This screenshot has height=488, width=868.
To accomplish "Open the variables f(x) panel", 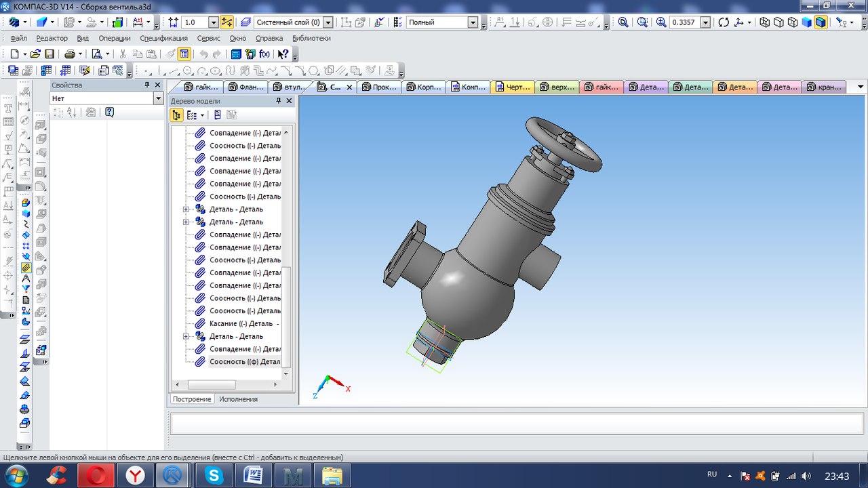I will coord(265,54).
